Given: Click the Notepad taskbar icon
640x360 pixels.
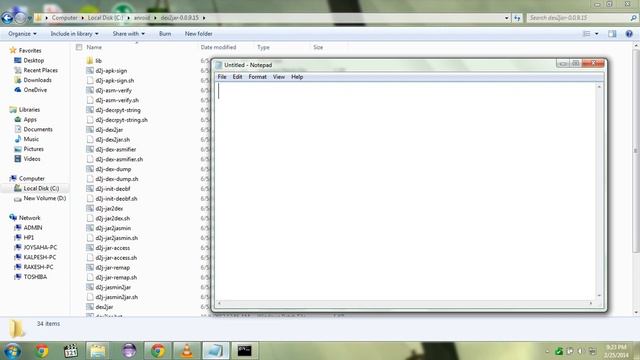Looking at the screenshot, I should click(216, 351).
